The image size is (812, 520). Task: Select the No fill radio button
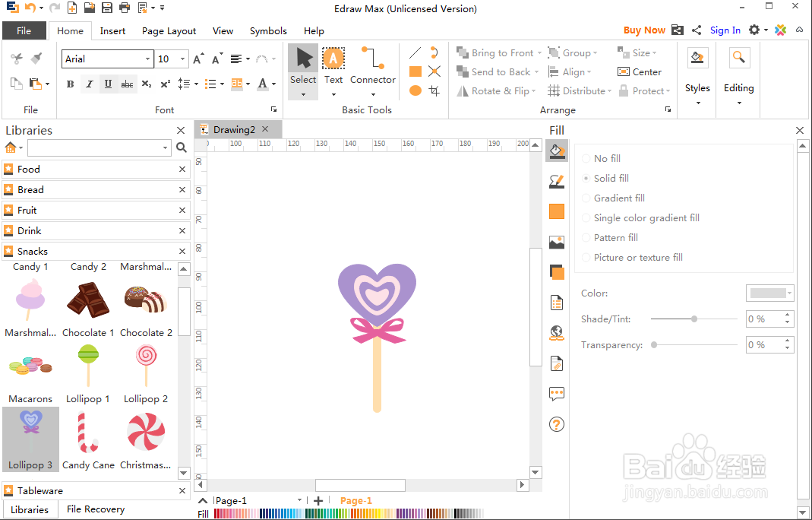[x=586, y=159]
